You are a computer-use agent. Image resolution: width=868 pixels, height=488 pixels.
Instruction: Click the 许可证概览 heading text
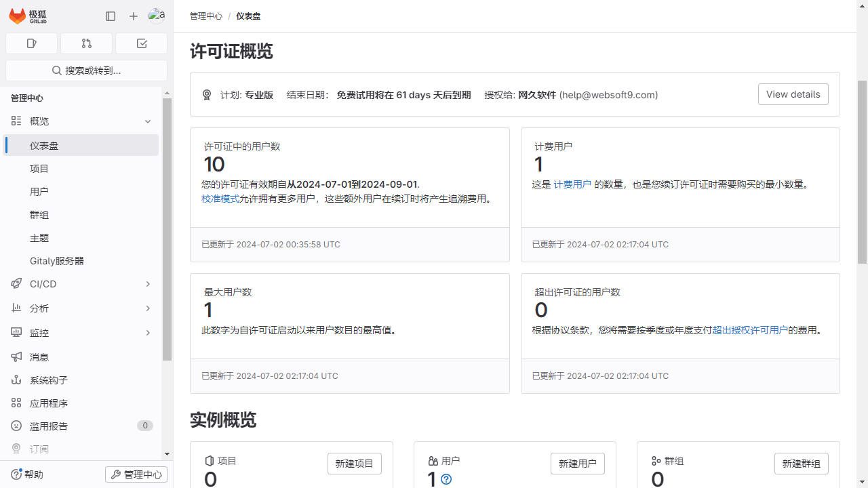pyautogui.click(x=231, y=52)
